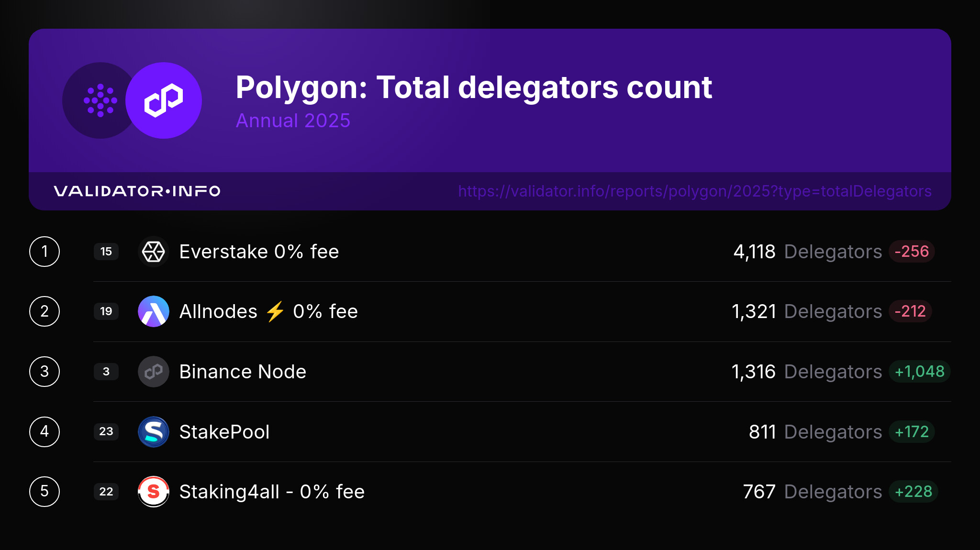Open the Everstake 0% fee validator name
Screen dimensions: 980x550
click(x=259, y=252)
